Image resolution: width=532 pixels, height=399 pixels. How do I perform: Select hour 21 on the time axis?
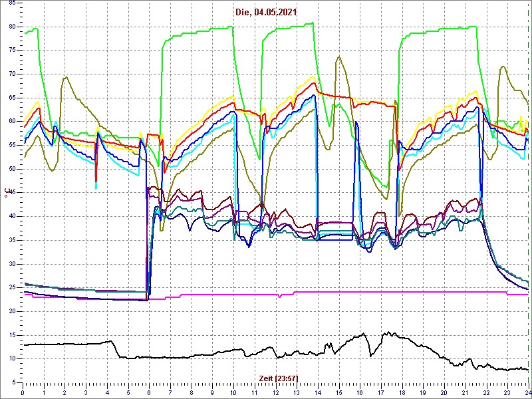(x=465, y=392)
